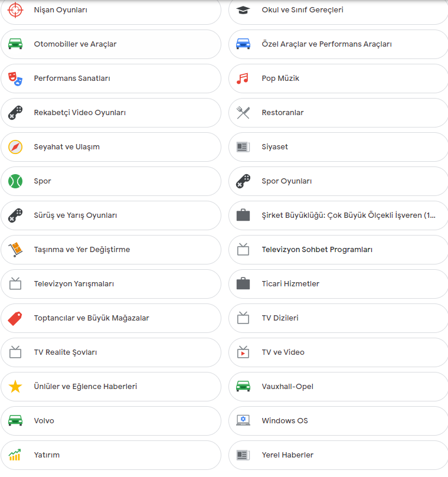The image size is (448, 477).
Task: Click the green car icon for Volvo
Action: tap(15, 421)
